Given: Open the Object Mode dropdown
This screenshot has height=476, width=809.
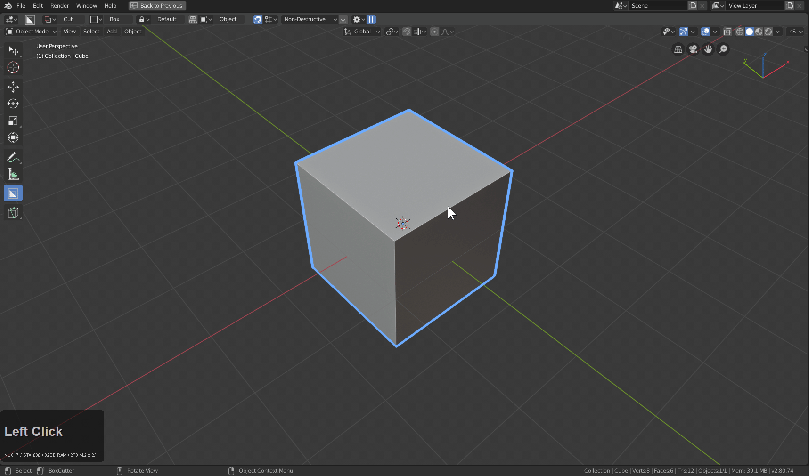Looking at the screenshot, I should (31, 31).
